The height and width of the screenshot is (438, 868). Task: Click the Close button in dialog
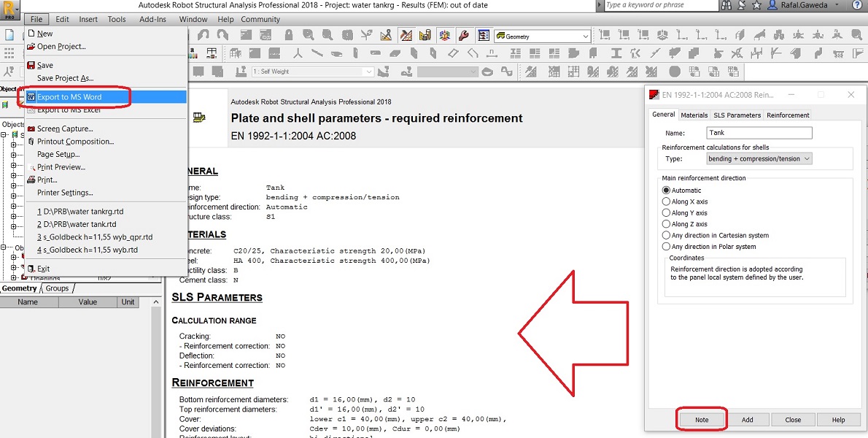click(793, 420)
